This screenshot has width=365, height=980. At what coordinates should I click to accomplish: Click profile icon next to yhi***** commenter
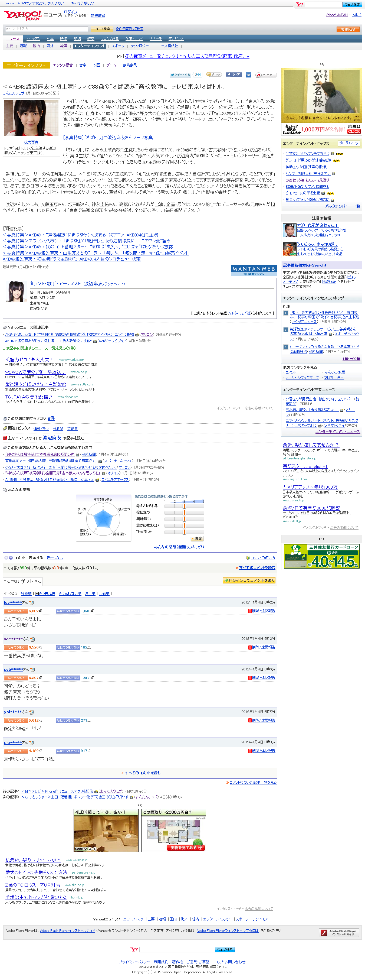[x=31, y=712]
